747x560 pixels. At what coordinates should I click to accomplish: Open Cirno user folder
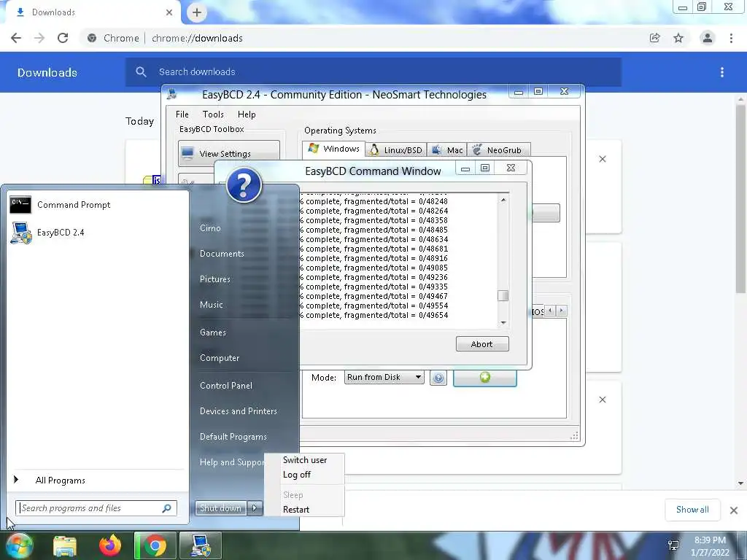(x=210, y=228)
